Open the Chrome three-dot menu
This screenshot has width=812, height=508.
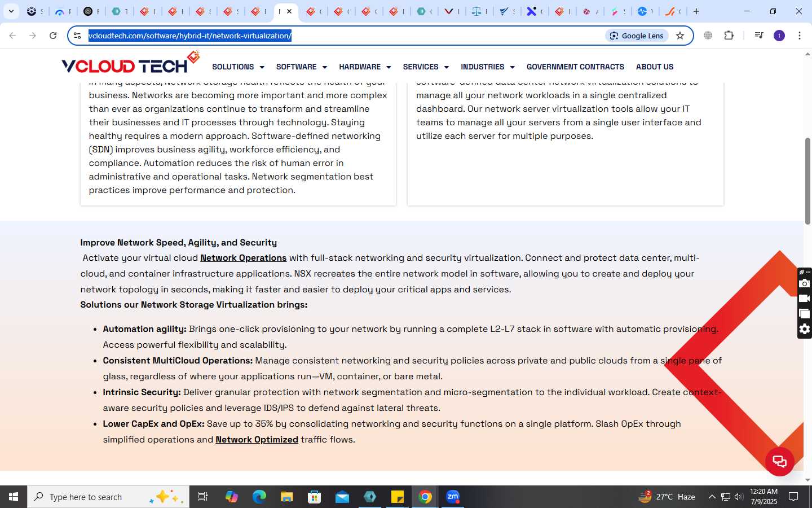coord(800,36)
